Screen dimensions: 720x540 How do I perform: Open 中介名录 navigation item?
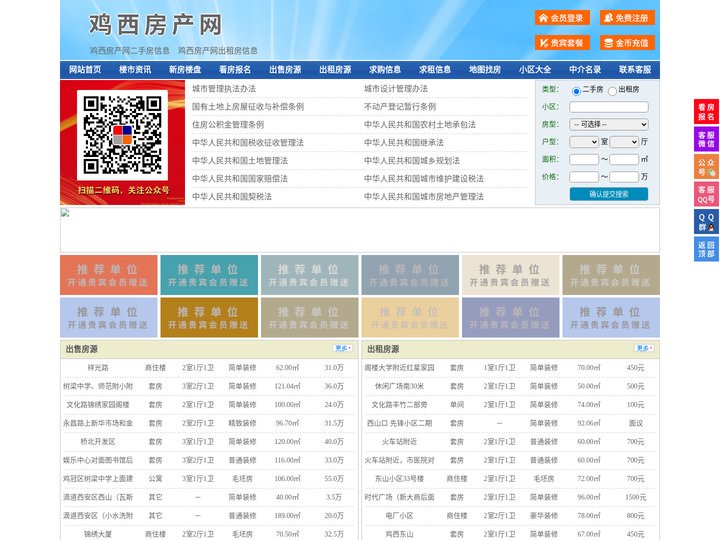[585, 69]
